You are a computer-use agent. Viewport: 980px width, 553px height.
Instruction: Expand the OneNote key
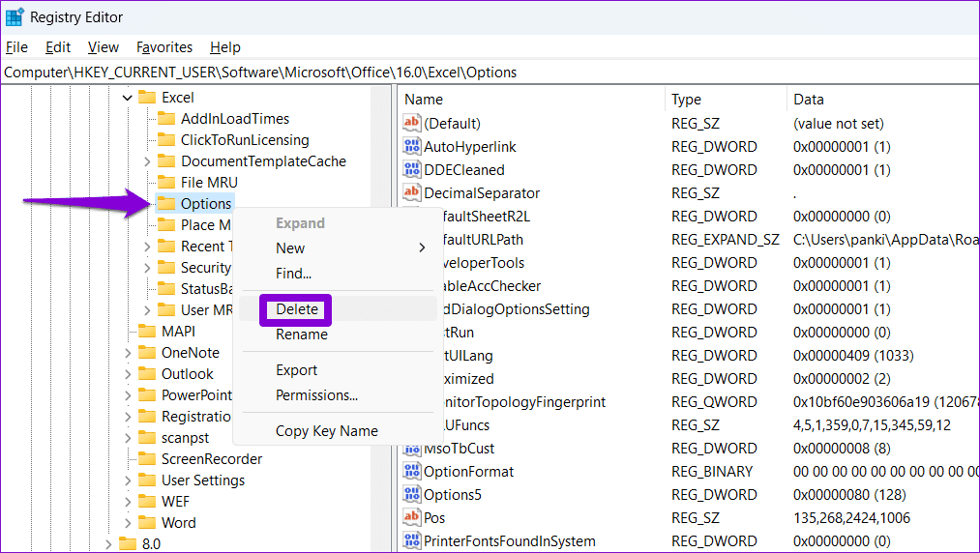point(128,353)
